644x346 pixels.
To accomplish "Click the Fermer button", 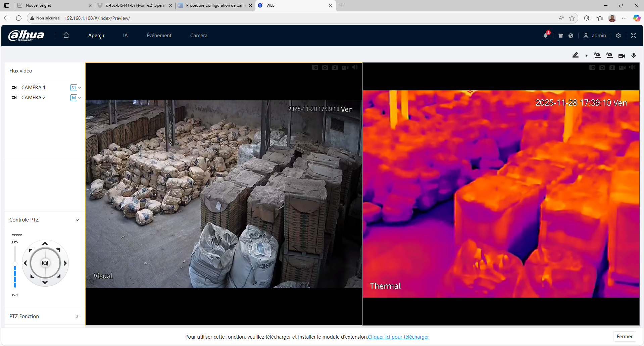I will tap(624, 337).
